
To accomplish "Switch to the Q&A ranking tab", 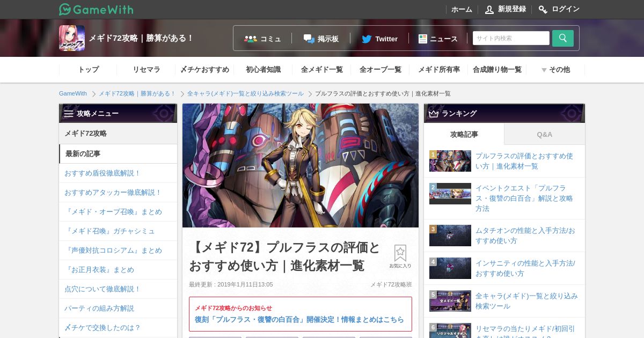I will [545, 134].
